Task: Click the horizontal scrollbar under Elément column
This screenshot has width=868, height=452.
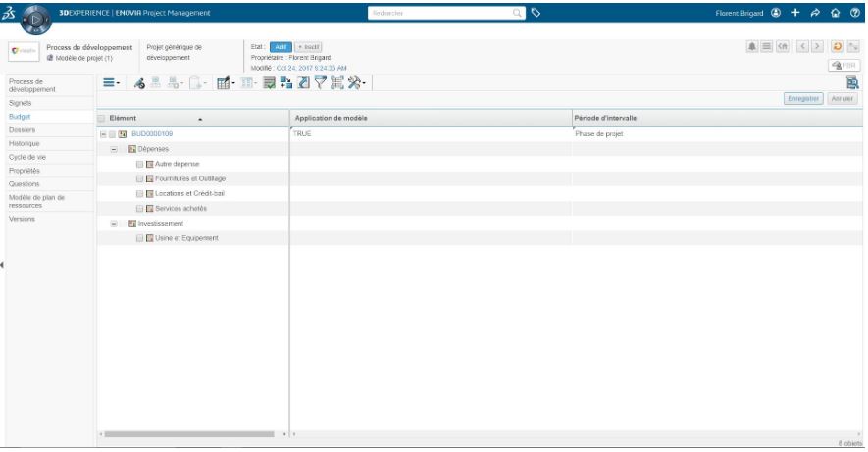Action: pyautogui.click(x=189, y=435)
